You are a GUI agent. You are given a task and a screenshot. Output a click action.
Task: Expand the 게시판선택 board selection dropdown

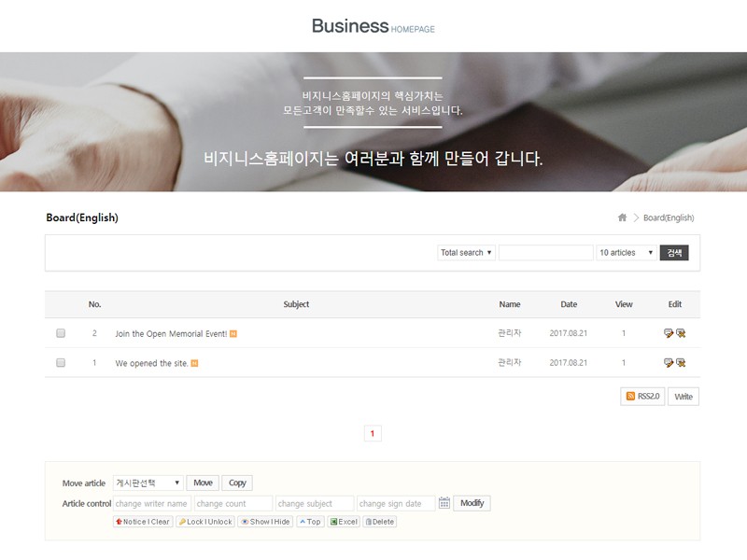148,483
